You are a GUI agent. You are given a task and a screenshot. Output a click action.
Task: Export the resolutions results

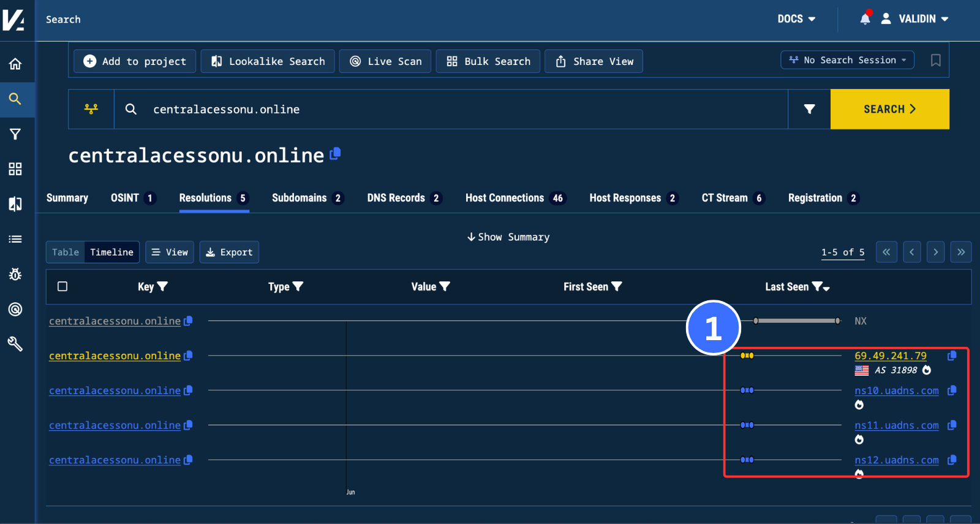[229, 252]
